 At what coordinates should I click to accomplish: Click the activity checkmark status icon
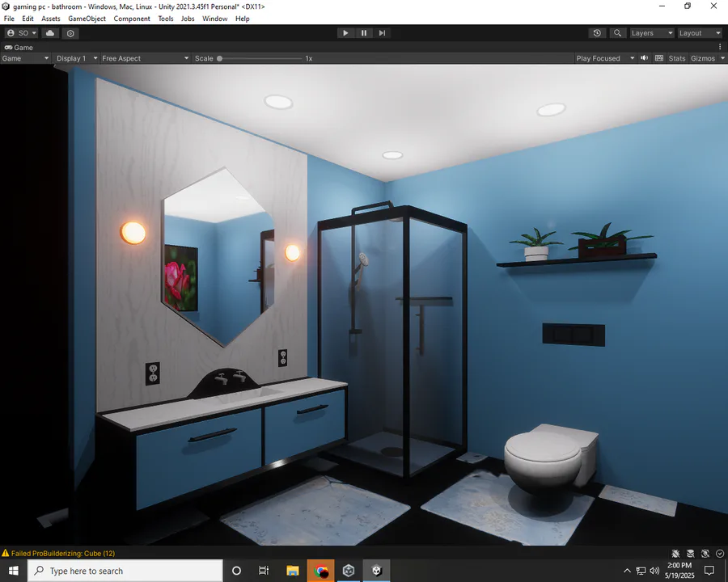coord(720,553)
